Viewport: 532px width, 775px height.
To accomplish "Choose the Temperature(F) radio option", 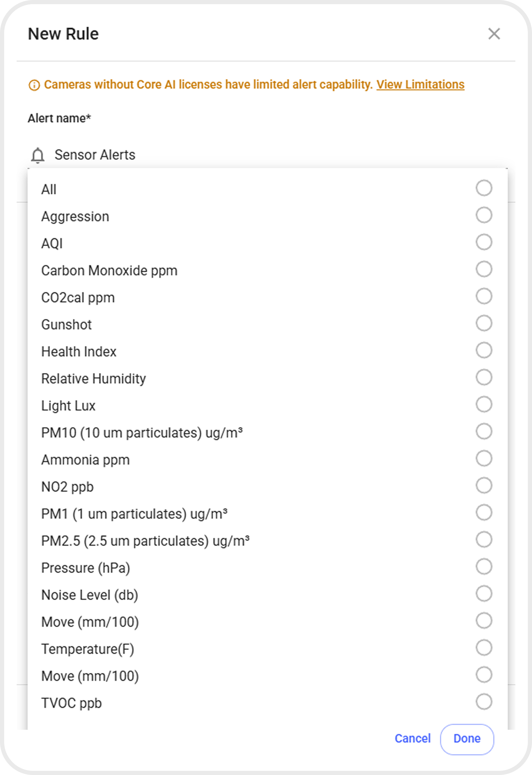I will (x=484, y=648).
